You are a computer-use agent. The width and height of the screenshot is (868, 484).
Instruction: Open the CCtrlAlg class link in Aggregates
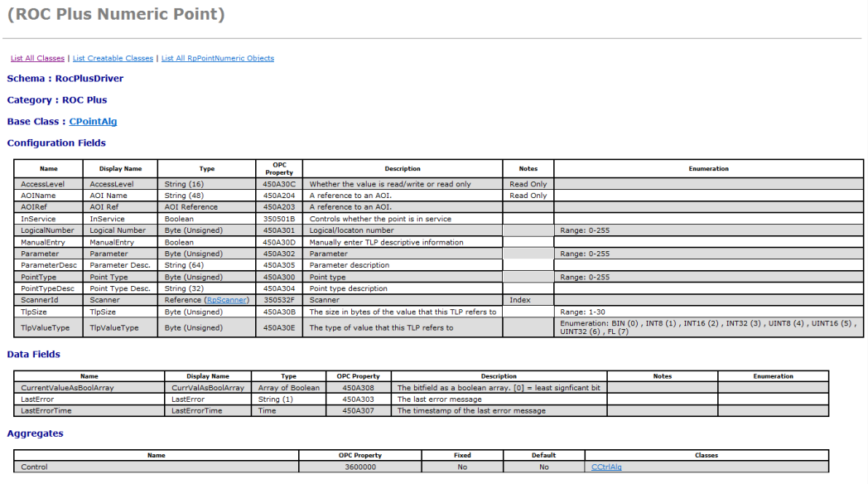click(609, 467)
